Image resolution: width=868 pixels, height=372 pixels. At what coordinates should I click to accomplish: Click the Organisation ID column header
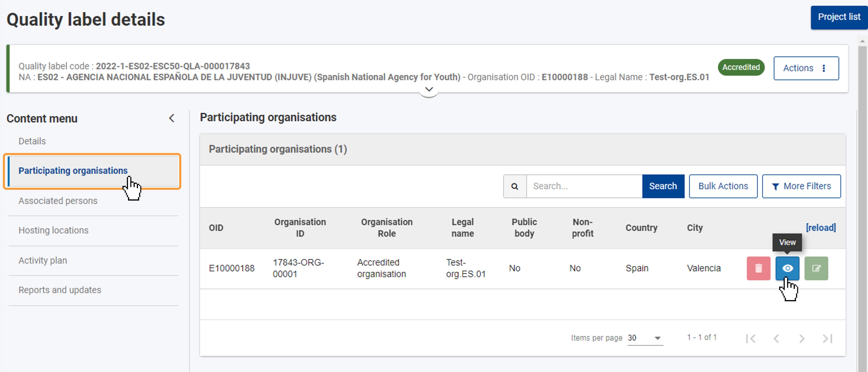click(x=300, y=228)
